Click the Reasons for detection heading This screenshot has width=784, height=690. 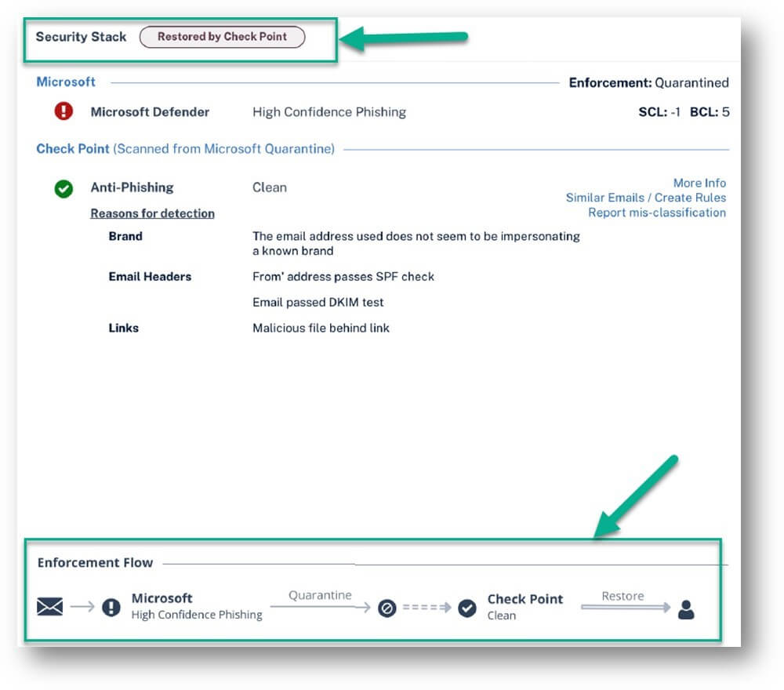pos(153,213)
